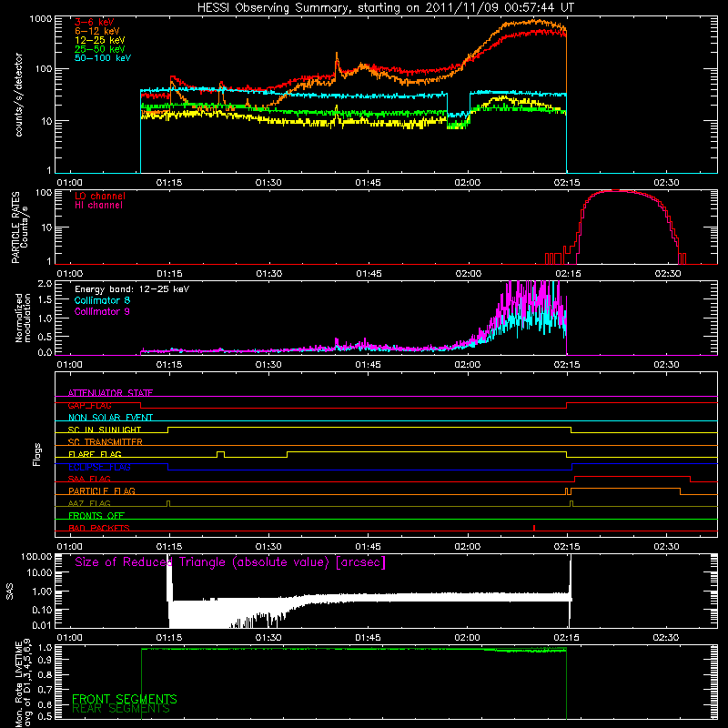Click the 2.0 tick on the modulation plot
Screen dimensions: 728x728
[45, 284]
